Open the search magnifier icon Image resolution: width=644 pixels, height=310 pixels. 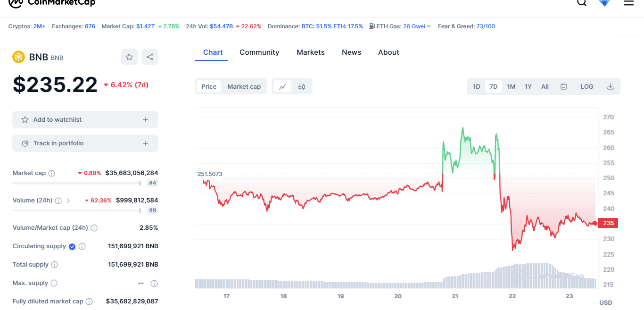(x=582, y=2)
